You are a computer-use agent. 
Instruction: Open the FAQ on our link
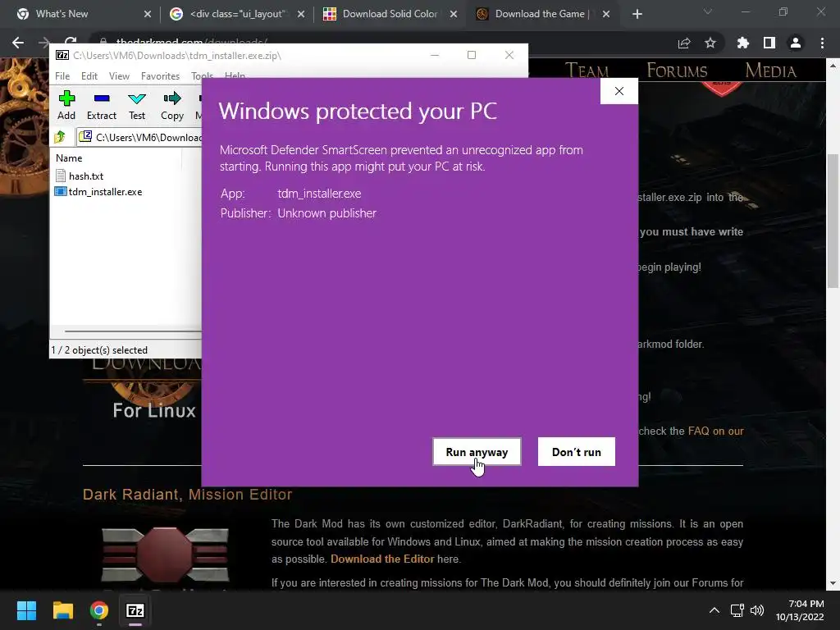[x=715, y=431]
